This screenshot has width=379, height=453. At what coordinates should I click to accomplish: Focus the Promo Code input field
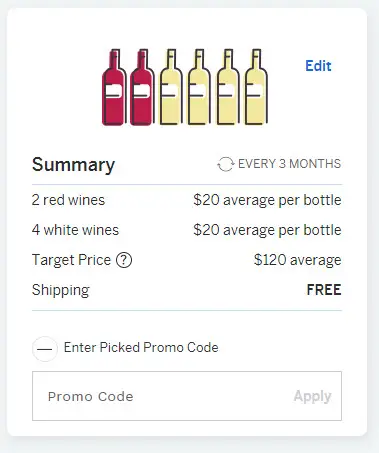(187, 396)
